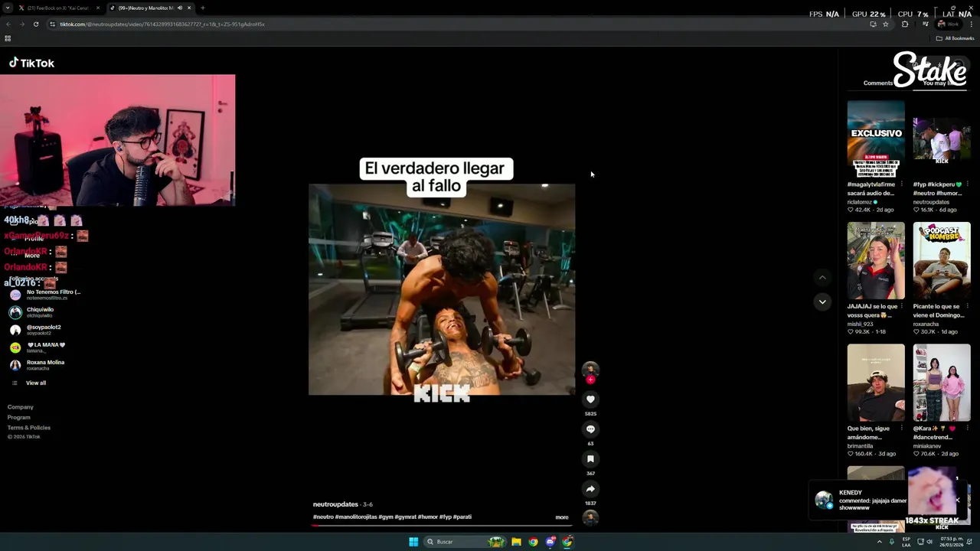Open No Tenemos Filtro account
This screenshot has width=980, height=551.
(47, 295)
